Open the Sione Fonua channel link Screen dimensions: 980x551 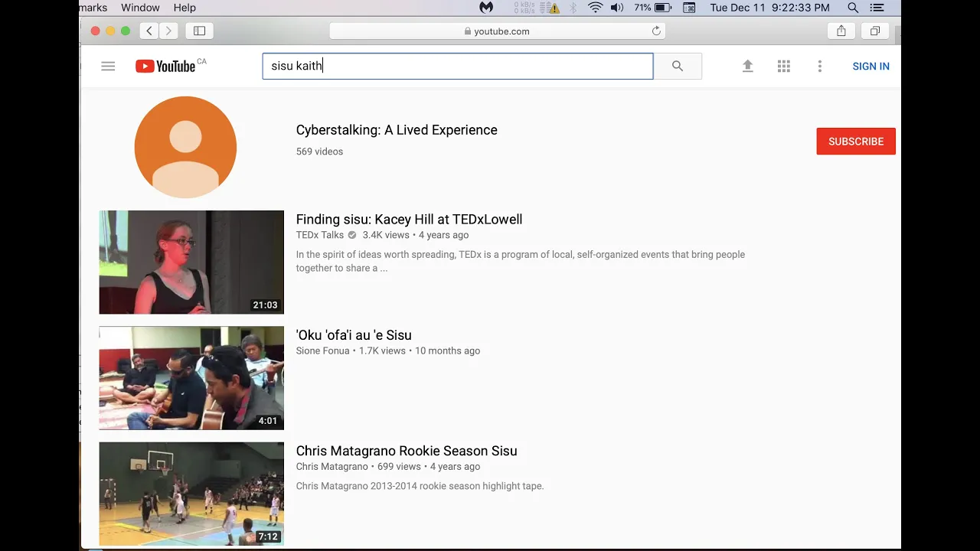[x=322, y=350]
